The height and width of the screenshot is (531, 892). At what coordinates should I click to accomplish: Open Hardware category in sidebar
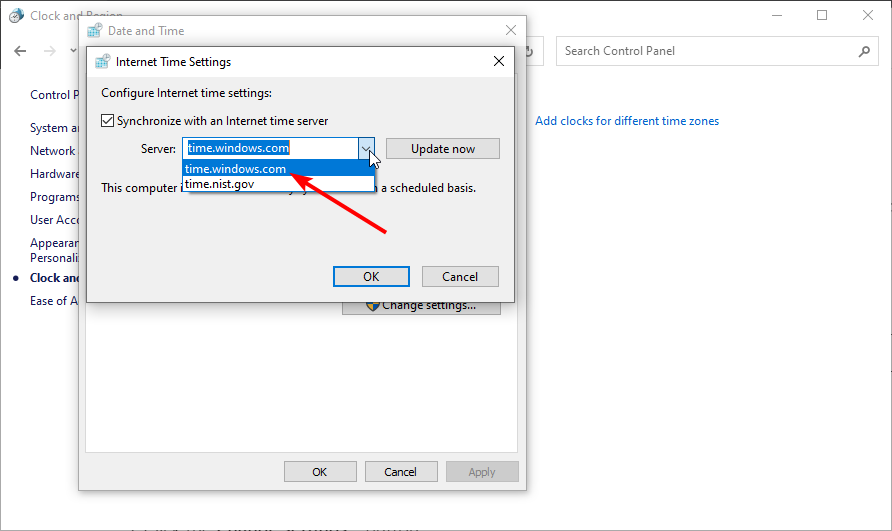click(55, 174)
